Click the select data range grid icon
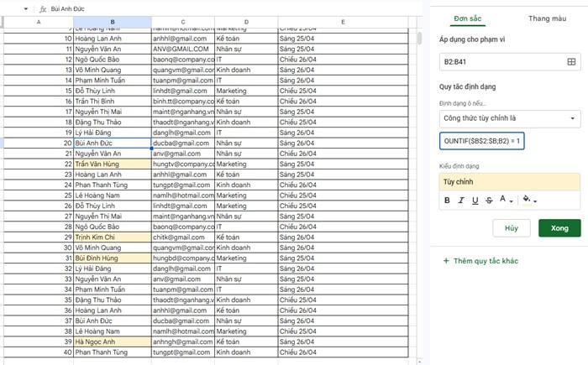 [571, 62]
